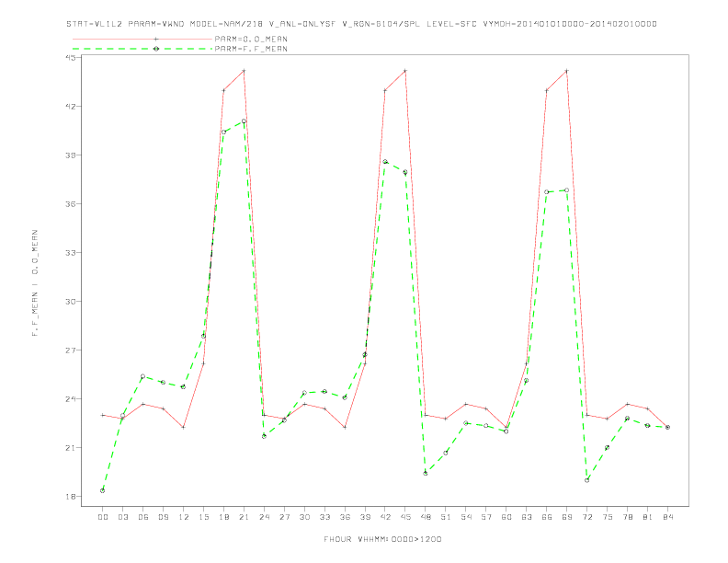Click the FHOUR VHHMM:0000>1200 axis title

(x=382, y=539)
